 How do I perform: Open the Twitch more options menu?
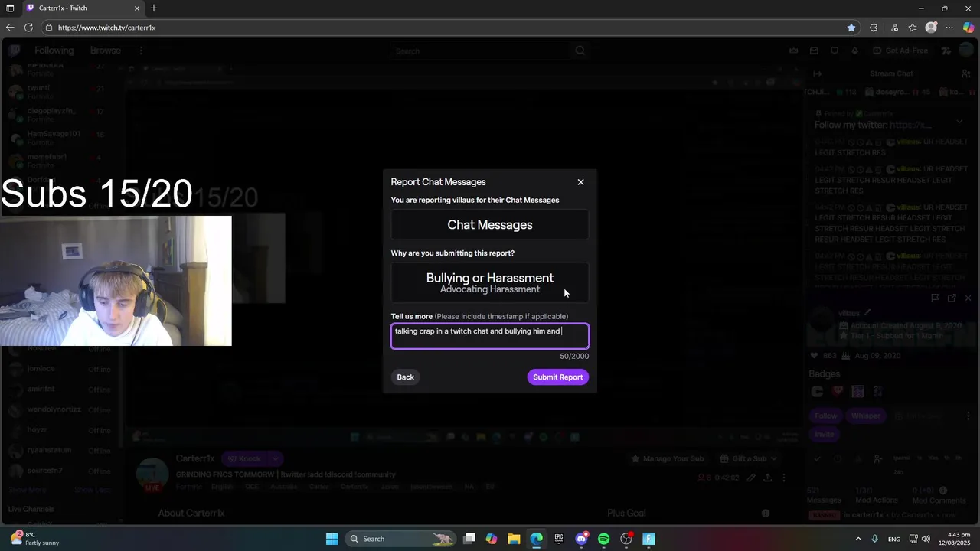141,51
